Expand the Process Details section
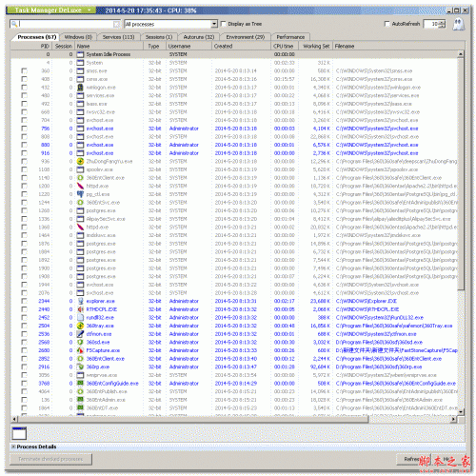This screenshot has width=476, height=476. click(x=13, y=446)
